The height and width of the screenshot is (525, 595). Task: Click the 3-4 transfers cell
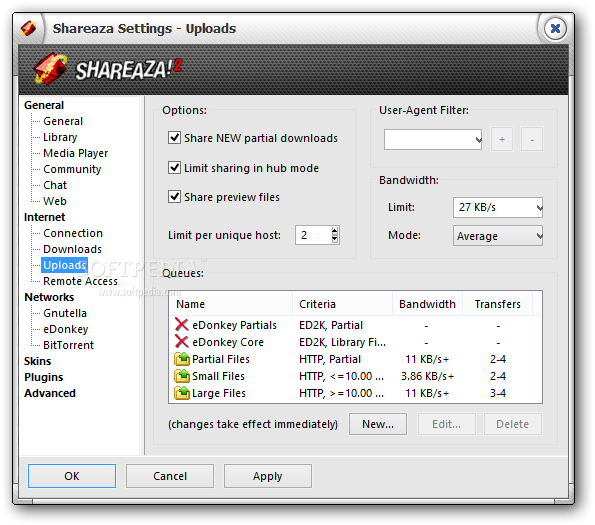click(x=497, y=393)
